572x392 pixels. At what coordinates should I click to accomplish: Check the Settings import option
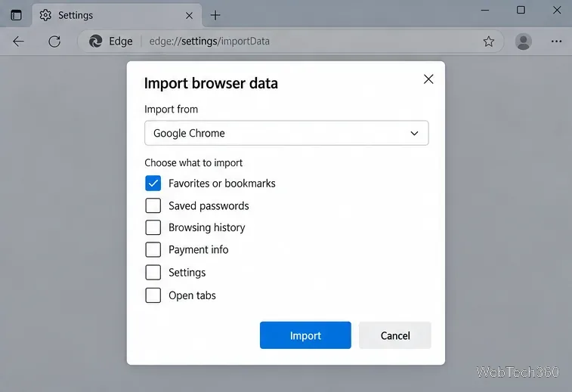click(x=153, y=273)
